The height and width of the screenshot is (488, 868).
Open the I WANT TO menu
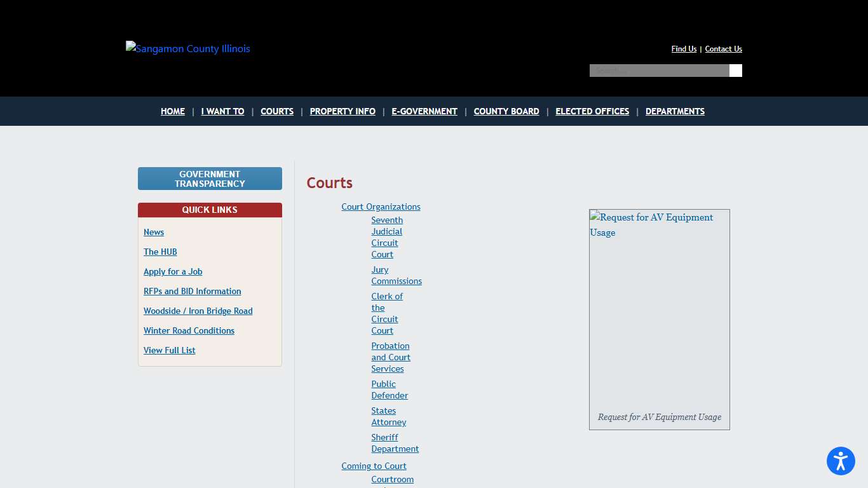pyautogui.click(x=222, y=111)
